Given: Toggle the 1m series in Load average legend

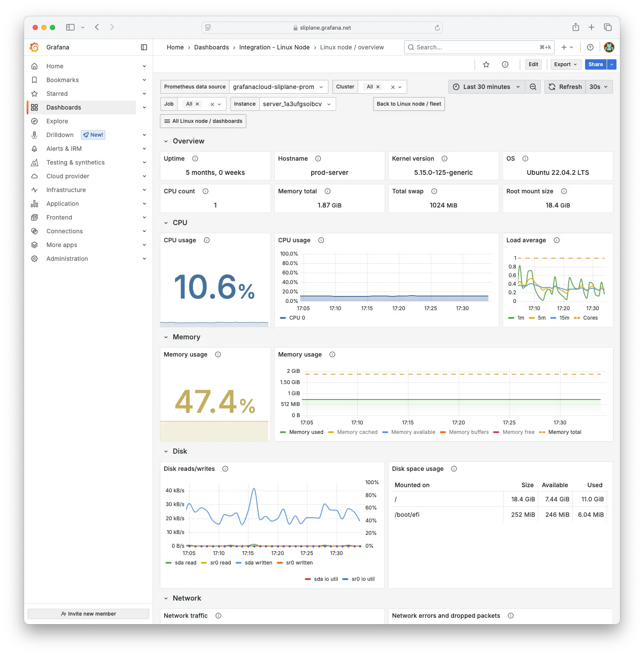Looking at the screenshot, I should 521,318.
